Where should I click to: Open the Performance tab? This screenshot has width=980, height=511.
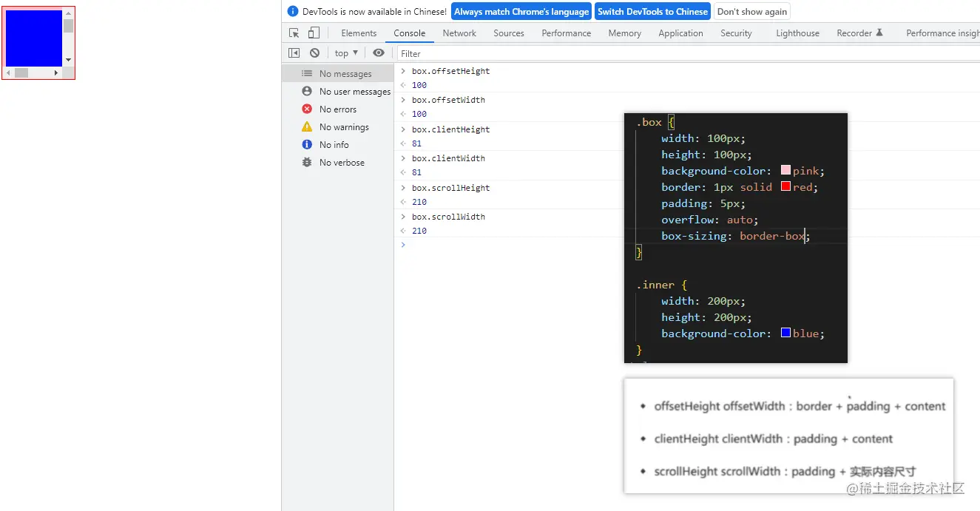[567, 33]
